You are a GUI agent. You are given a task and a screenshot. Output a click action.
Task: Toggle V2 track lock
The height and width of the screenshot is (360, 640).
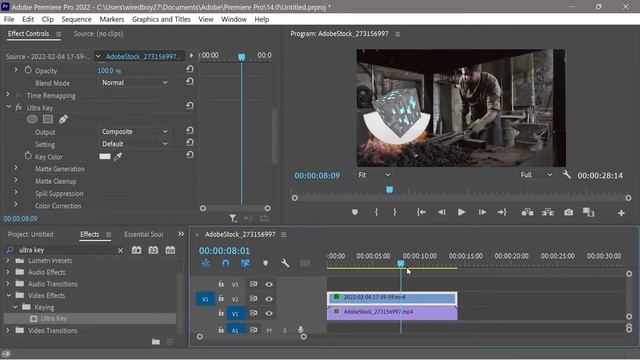pyautogui.click(x=221, y=298)
